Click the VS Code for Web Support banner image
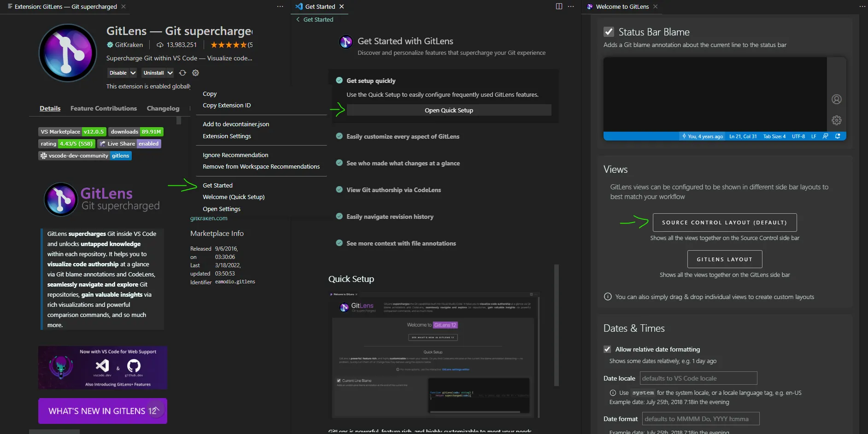Image resolution: width=868 pixels, height=434 pixels. (x=103, y=368)
